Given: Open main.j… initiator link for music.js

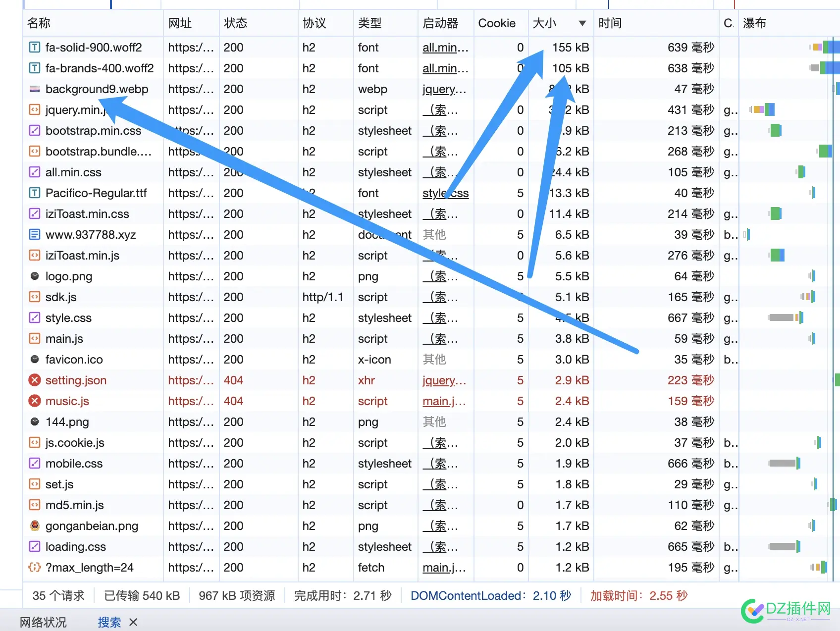Looking at the screenshot, I should point(444,401).
